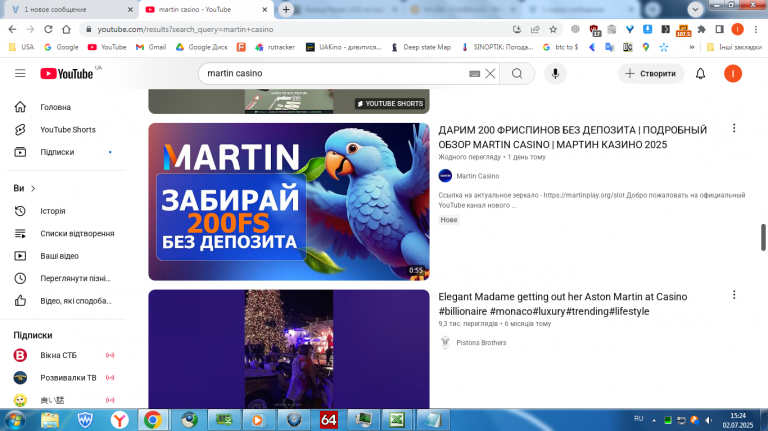The width and height of the screenshot is (768, 431).
Task: Show hidden tray icons arrow
Action: coord(654,420)
